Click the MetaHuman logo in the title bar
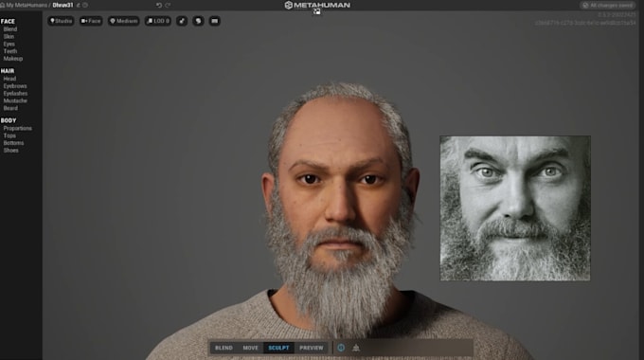This screenshot has width=644, height=360. click(x=317, y=5)
